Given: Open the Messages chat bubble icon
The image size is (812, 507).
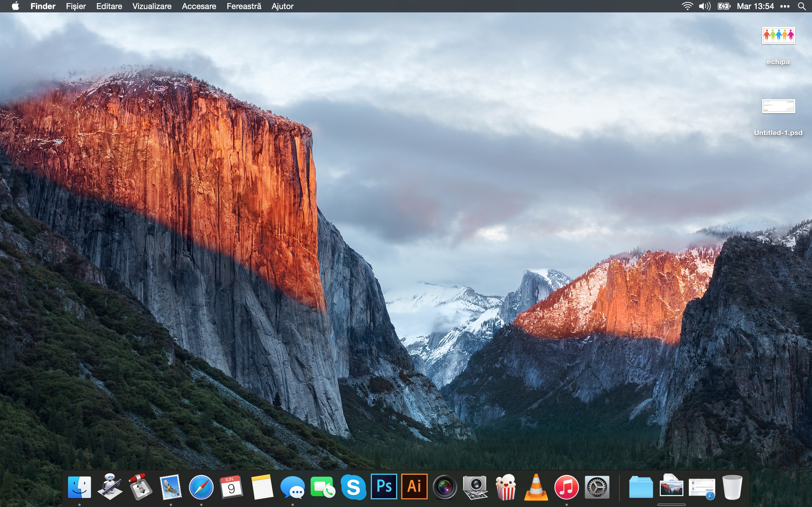Looking at the screenshot, I should point(293,487).
